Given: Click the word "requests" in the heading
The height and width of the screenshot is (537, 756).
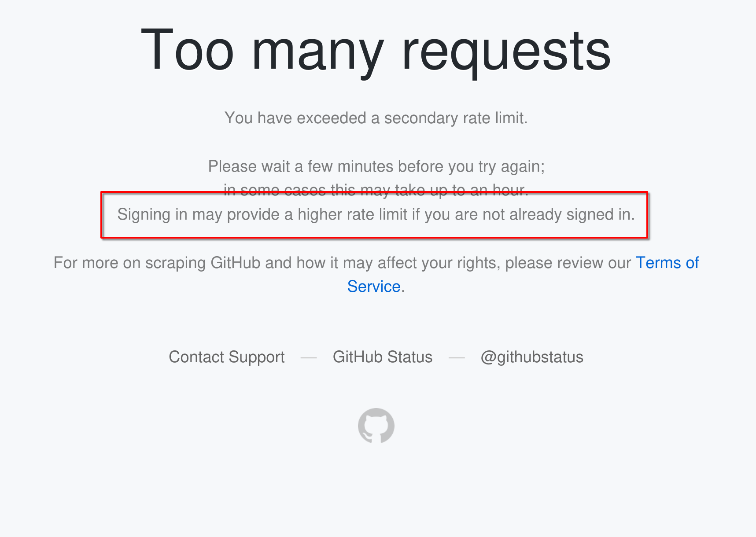Looking at the screenshot, I should coord(506,52).
